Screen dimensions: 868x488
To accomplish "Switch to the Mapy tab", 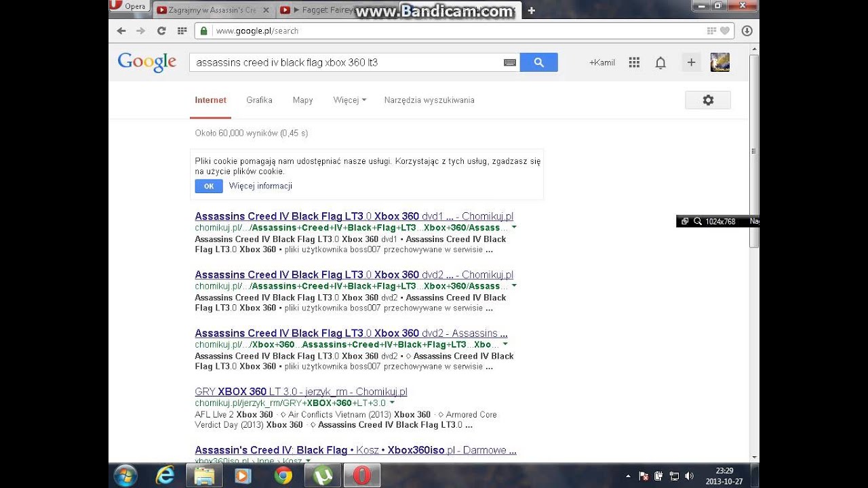I will tap(303, 100).
